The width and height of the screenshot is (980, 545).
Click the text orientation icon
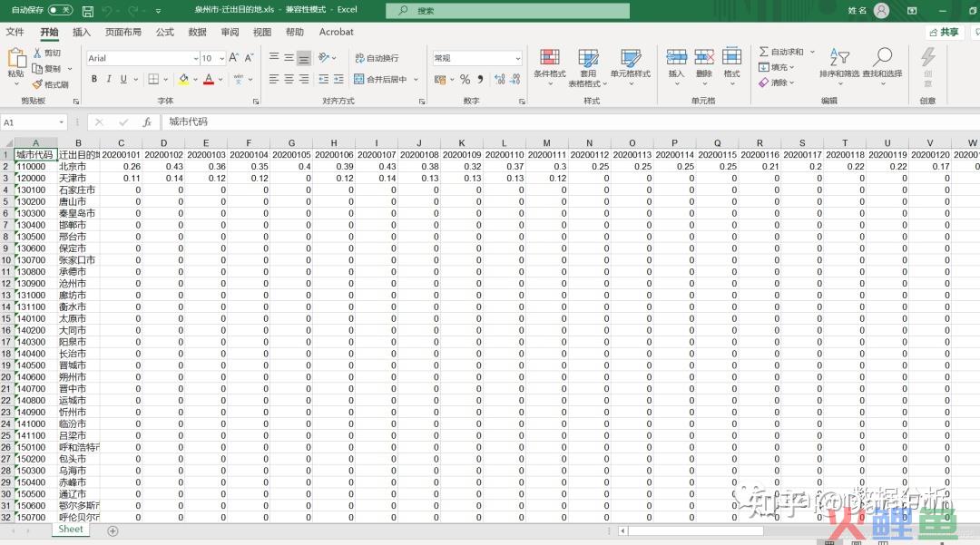click(324, 57)
